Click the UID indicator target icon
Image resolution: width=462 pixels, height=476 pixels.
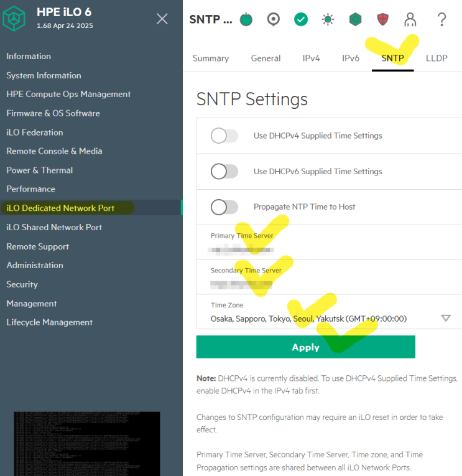(x=274, y=19)
